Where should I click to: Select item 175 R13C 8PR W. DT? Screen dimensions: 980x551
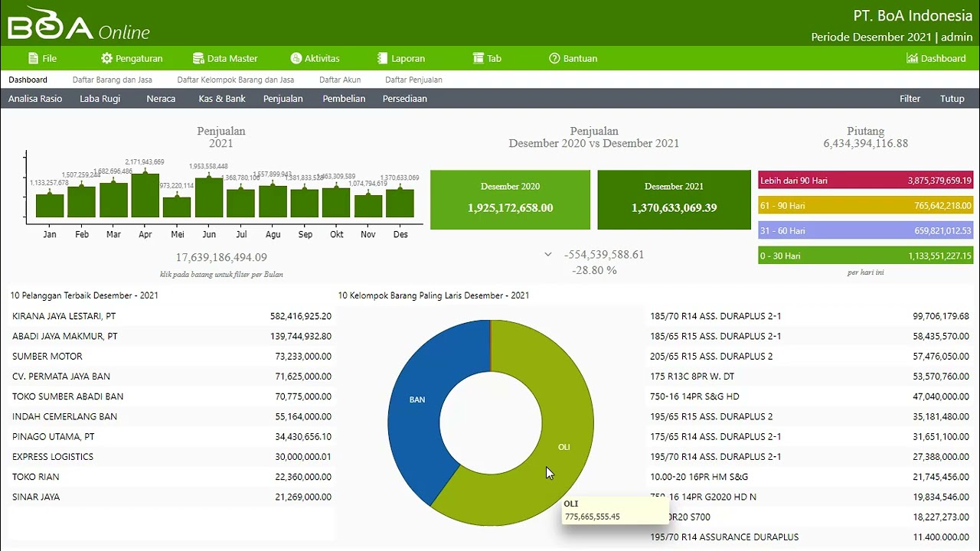(810, 377)
